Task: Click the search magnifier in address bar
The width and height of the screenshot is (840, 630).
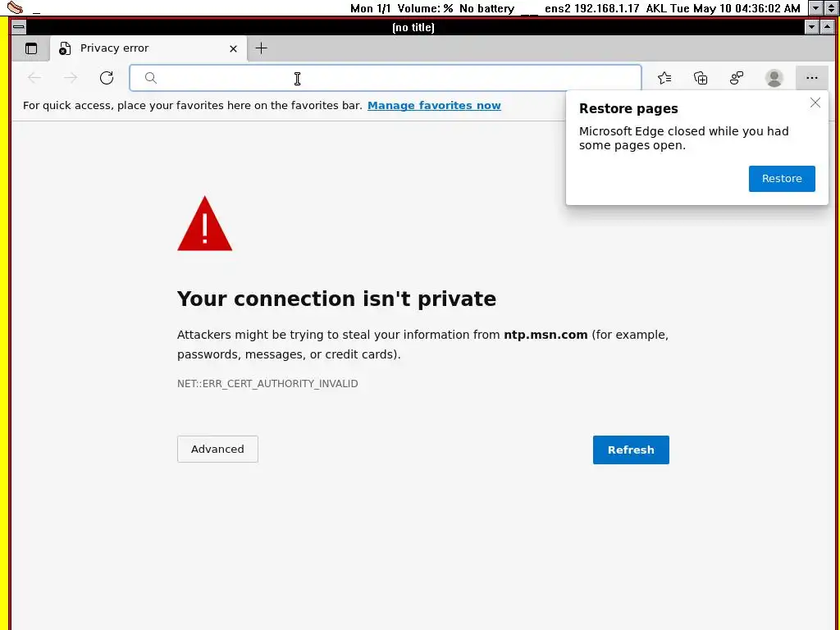Action: [x=151, y=78]
